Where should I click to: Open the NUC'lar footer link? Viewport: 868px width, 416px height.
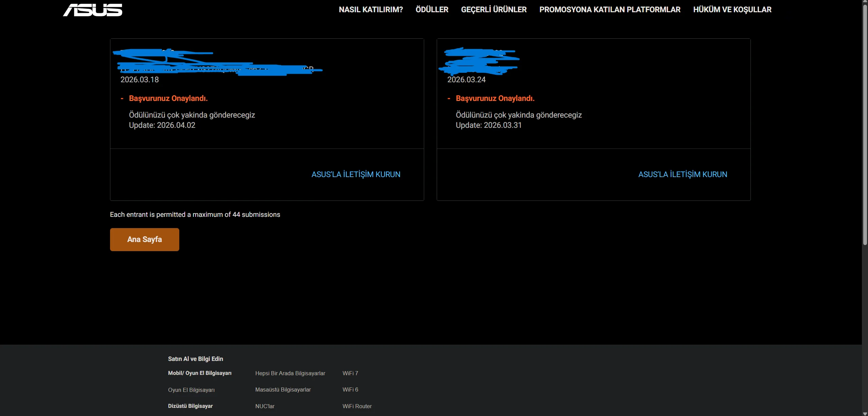click(x=265, y=406)
